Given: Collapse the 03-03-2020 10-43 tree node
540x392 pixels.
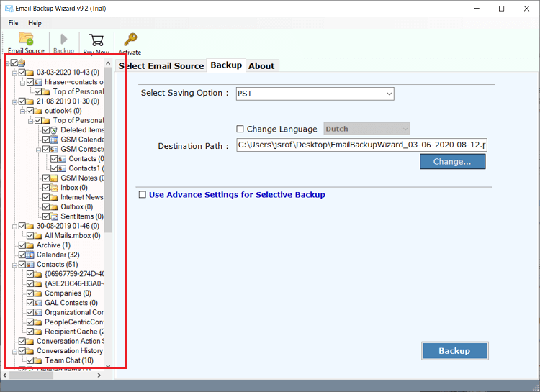Looking at the screenshot, I should (14, 73).
